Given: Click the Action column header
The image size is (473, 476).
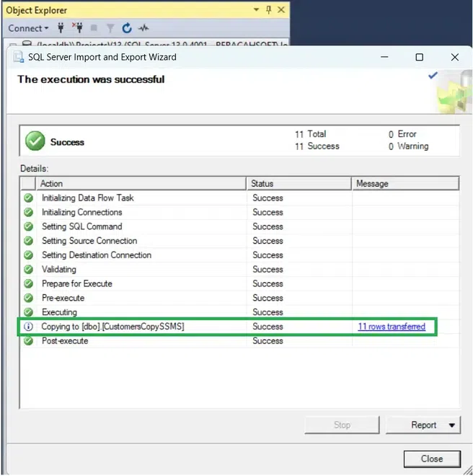Looking at the screenshot, I should coord(141,184).
